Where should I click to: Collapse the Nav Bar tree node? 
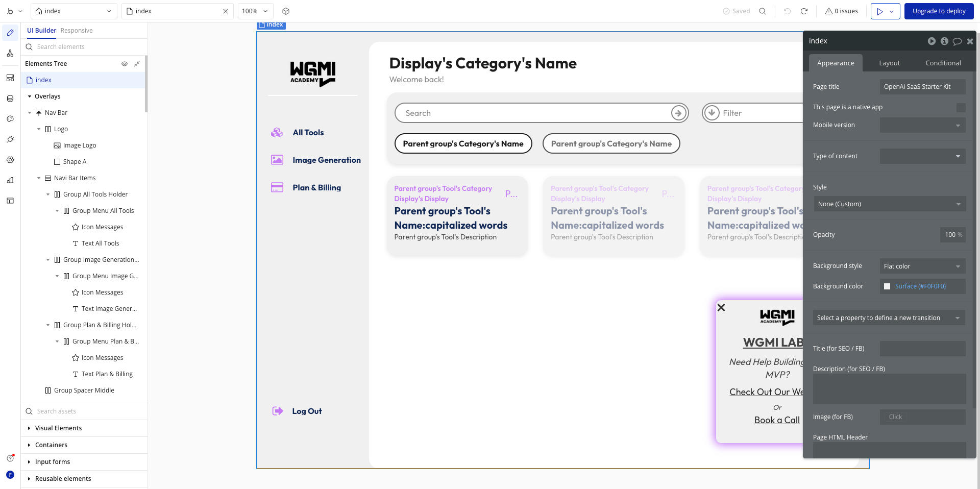pos(30,113)
